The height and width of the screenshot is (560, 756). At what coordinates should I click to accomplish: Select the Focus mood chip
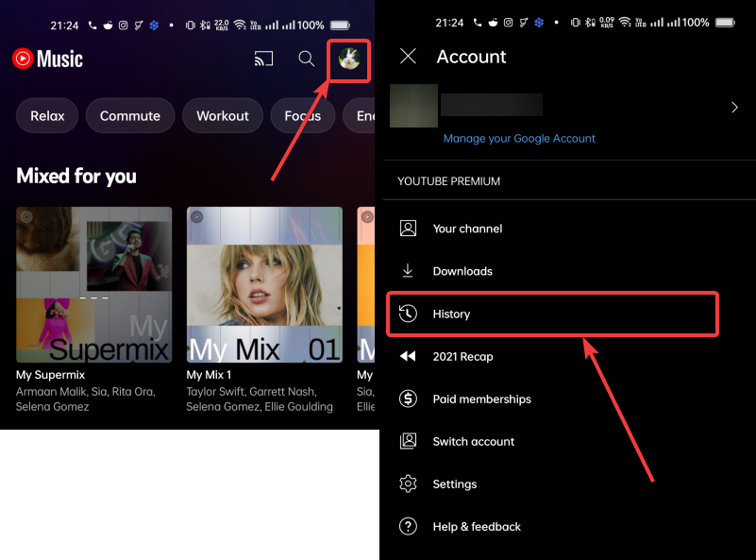click(303, 116)
